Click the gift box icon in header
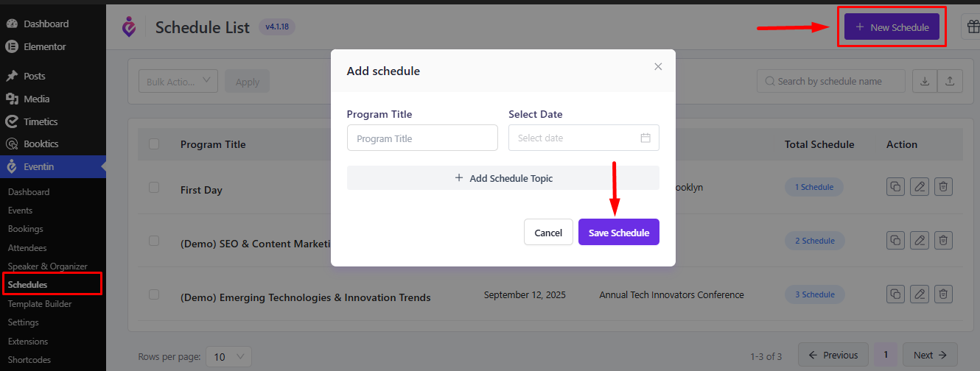980x371 pixels. (x=971, y=27)
